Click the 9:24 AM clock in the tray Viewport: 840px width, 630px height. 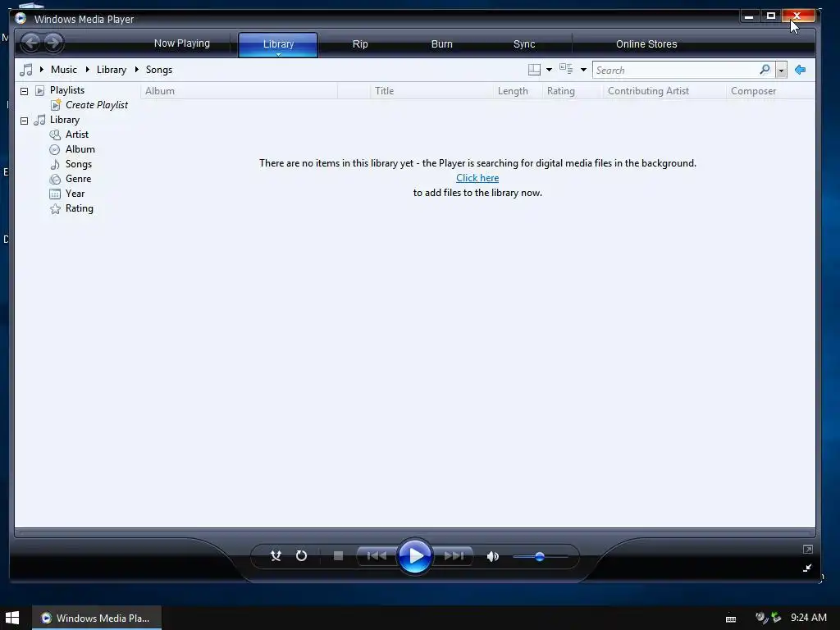tap(808, 618)
